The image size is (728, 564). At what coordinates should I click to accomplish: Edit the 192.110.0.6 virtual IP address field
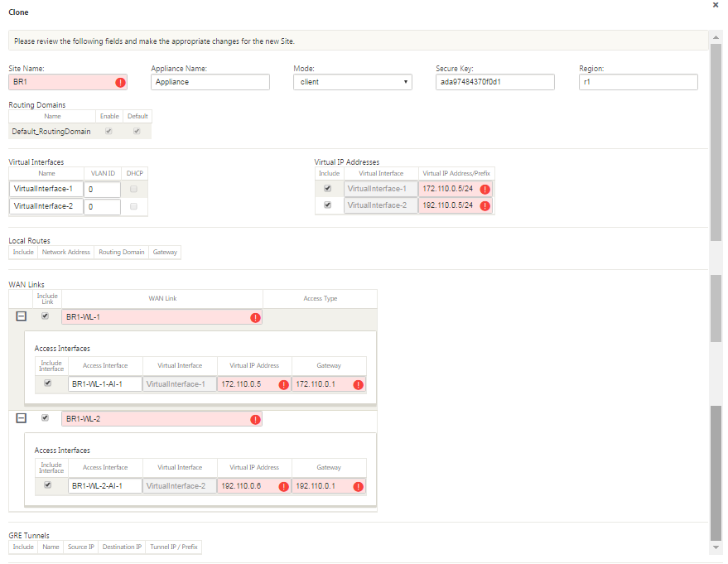[x=254, y=486]
